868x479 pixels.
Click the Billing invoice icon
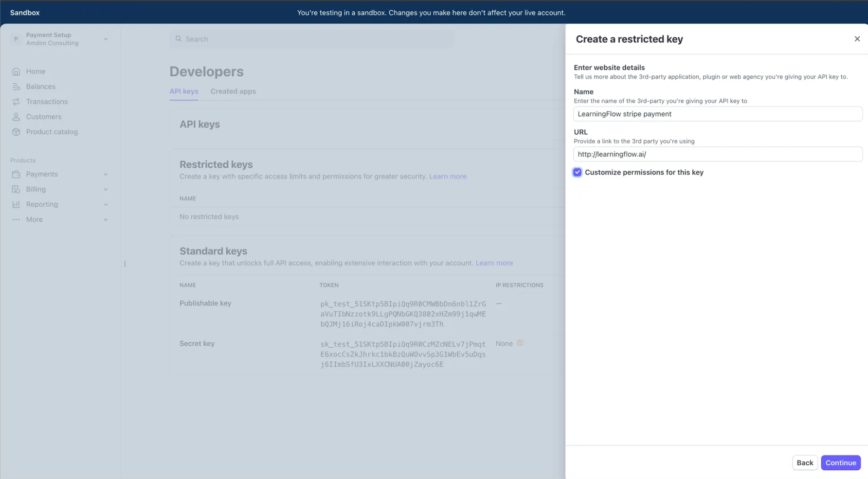pos(16,189)
